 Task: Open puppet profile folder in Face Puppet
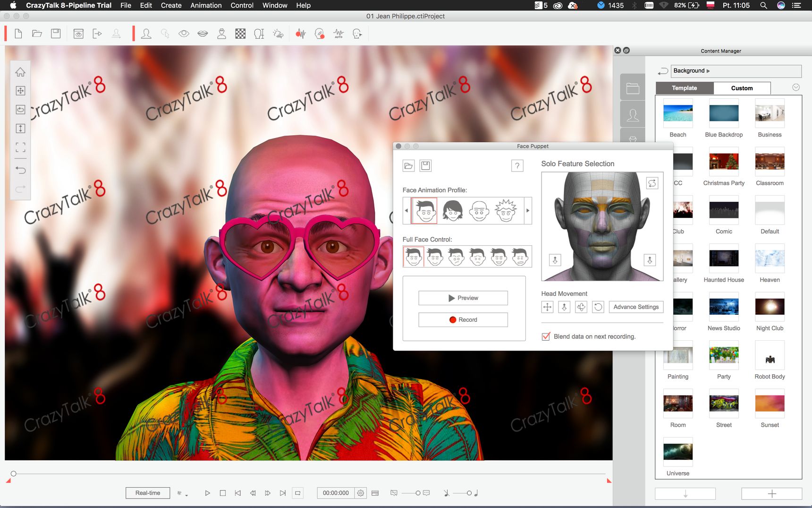408,166
